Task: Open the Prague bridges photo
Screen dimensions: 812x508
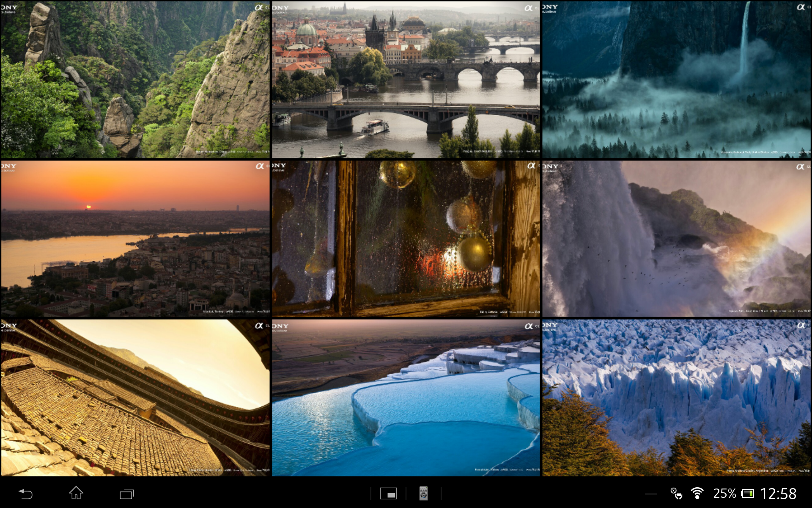Action: point(406,80)
